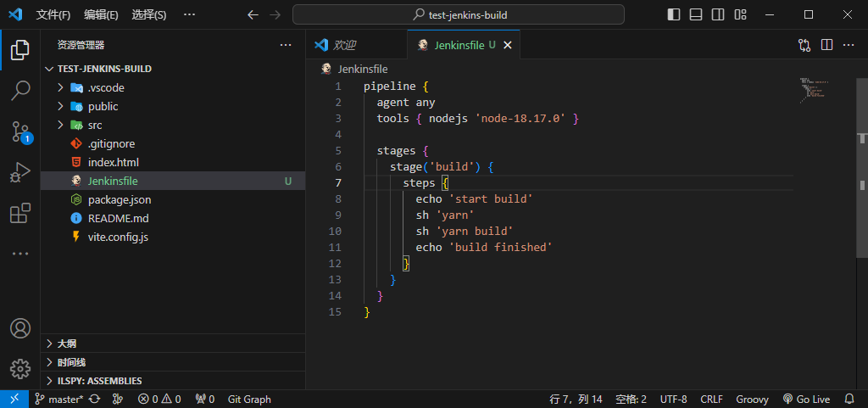Toggle the bottom panel

pos(696,15)
